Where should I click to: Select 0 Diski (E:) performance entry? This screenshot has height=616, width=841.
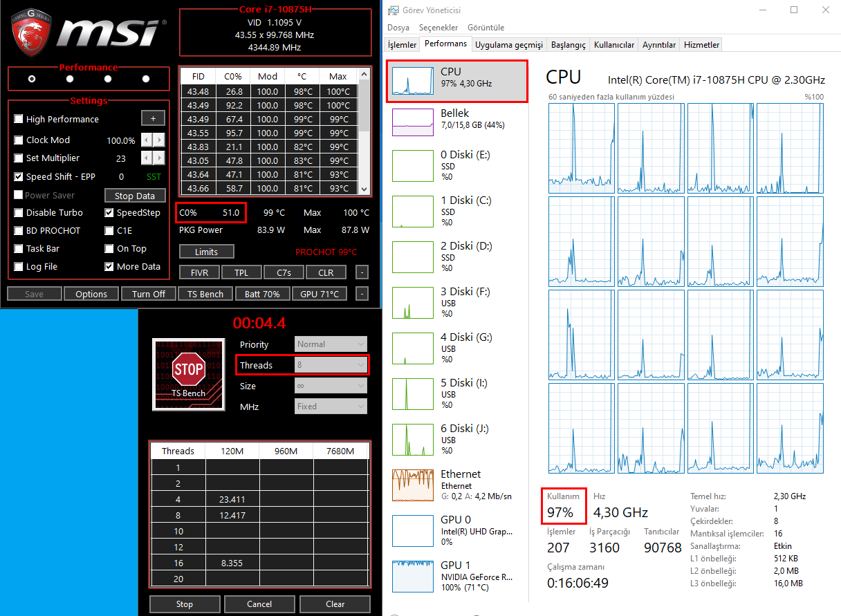click(456, 166)
